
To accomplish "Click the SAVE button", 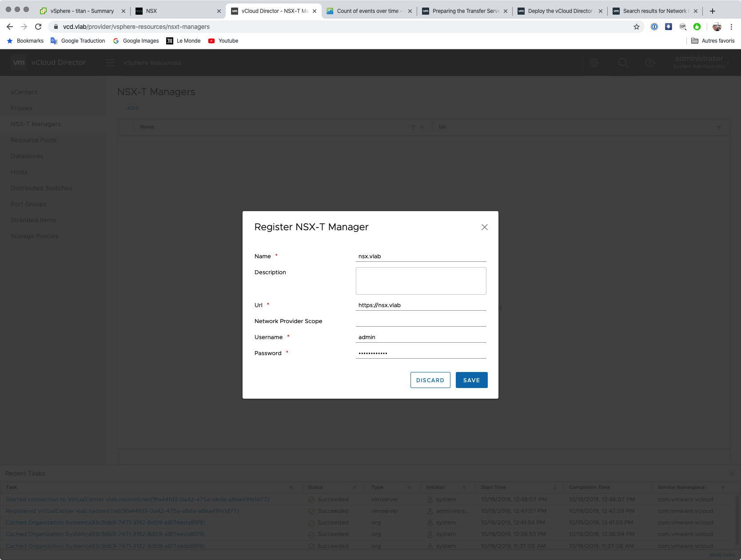I will click(471, 380).
